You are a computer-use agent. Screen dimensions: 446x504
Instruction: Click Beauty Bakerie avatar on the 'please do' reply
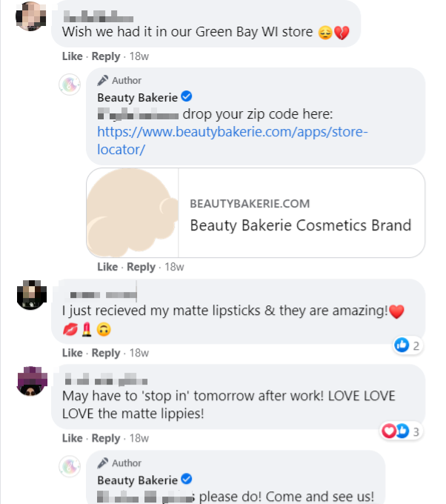click(69, 467)
